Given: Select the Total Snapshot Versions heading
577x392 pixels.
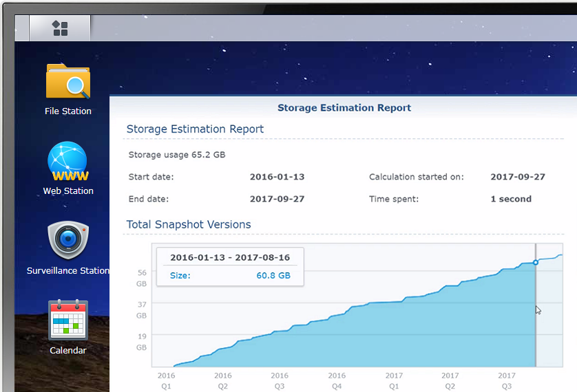Looking at the screenshot, I should (x=188, y=225).
